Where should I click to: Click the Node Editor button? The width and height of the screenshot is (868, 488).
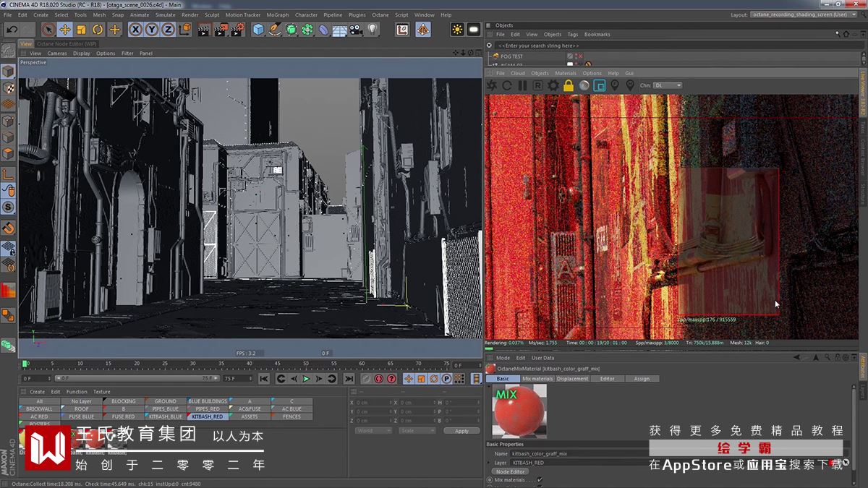click(510, 471)
